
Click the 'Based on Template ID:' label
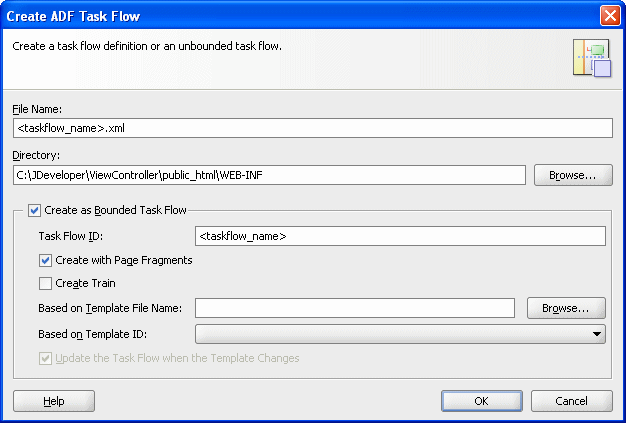coord(93,334)
